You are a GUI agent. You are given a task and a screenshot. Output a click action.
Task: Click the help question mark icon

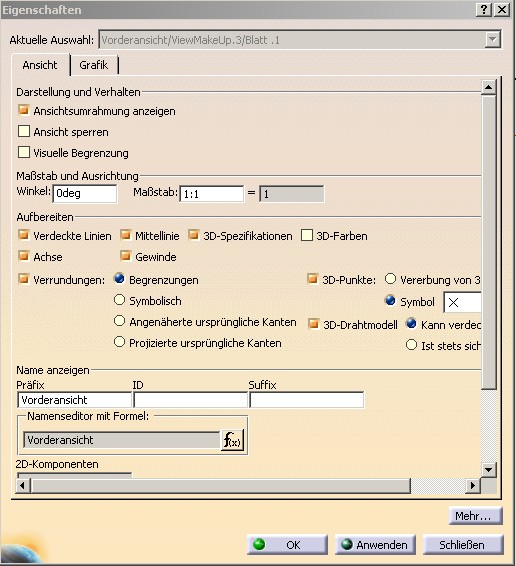point(484,9)
